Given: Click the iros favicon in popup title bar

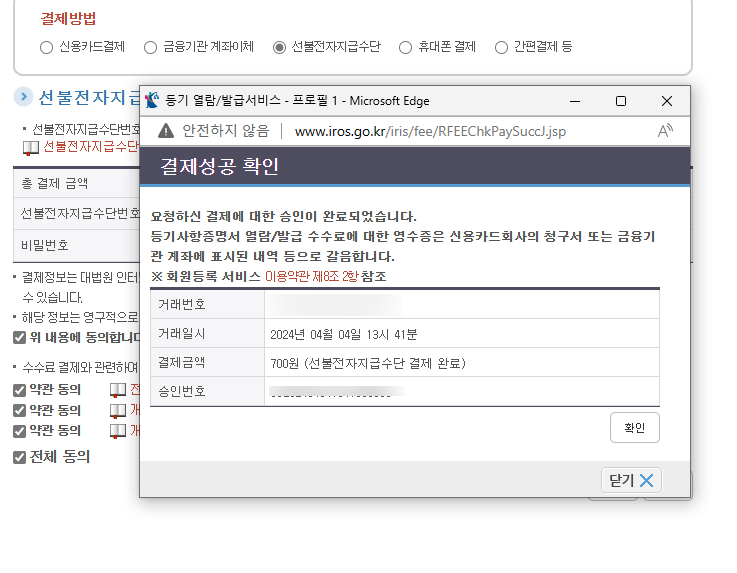Looking at the screenshot, I should click(152, 100).
